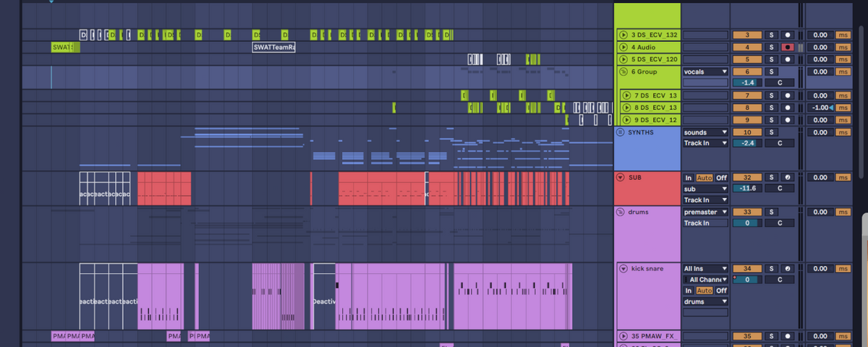
Task: Arm the kick snare track for recording
Action: (787, 268)
